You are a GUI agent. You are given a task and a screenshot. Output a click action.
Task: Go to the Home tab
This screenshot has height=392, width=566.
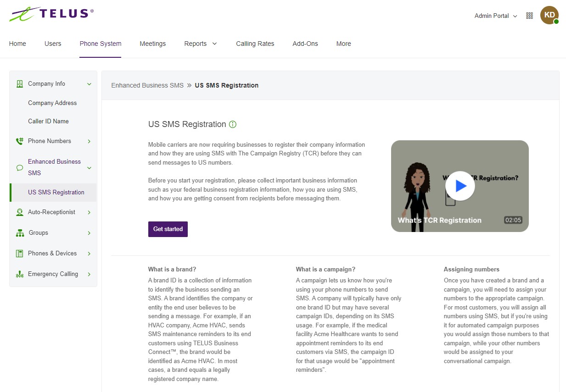17,44
